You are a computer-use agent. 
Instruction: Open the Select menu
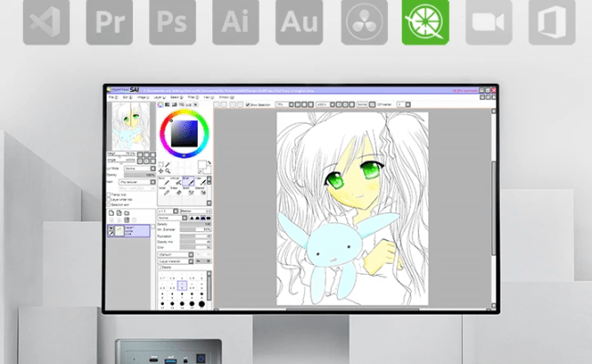point(177,97)
